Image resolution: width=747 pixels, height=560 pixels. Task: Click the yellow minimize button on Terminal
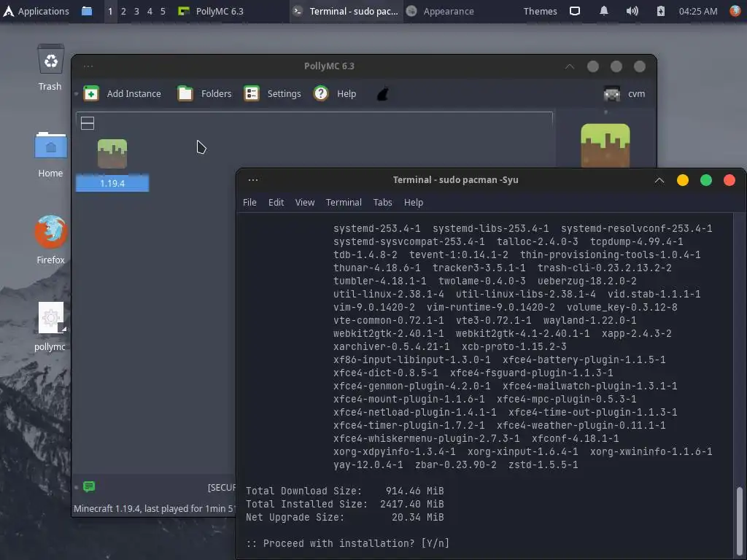click(x=683, y=180)
